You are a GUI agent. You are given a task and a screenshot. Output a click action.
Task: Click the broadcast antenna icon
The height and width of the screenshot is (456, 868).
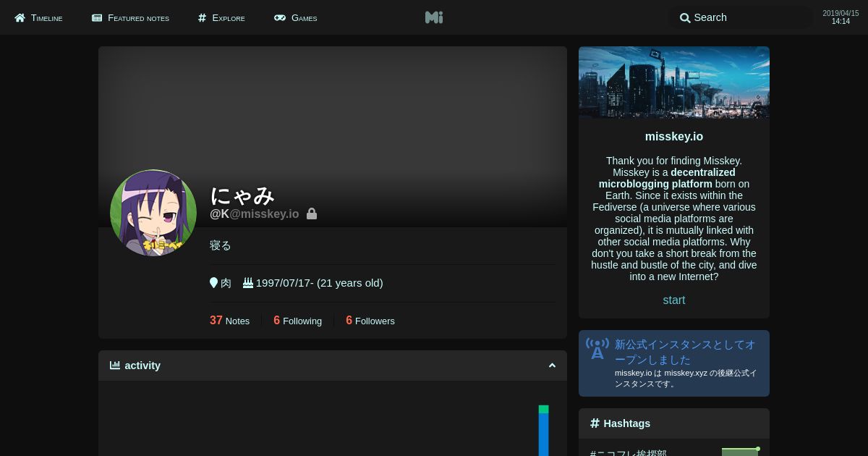click(x=597, y=348)
